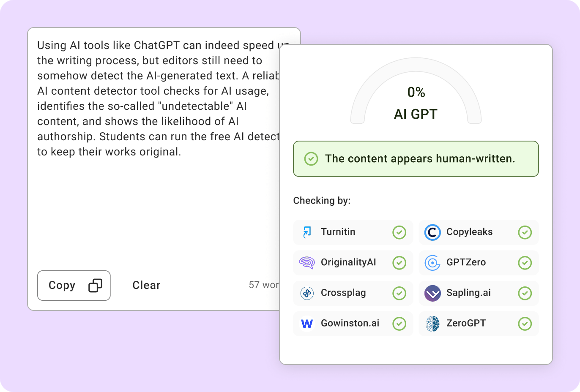The width and height of the screenshot is (580, 392).
Task: Click the Turnitin detector icon
Action: pyautogui.click(x=307, y=232)
